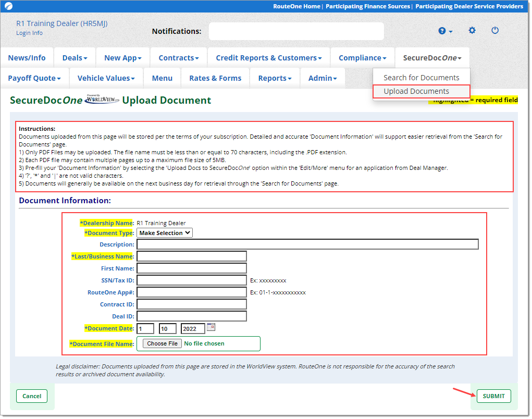Open Credit Reports & Customers menu

coord(269,58)
